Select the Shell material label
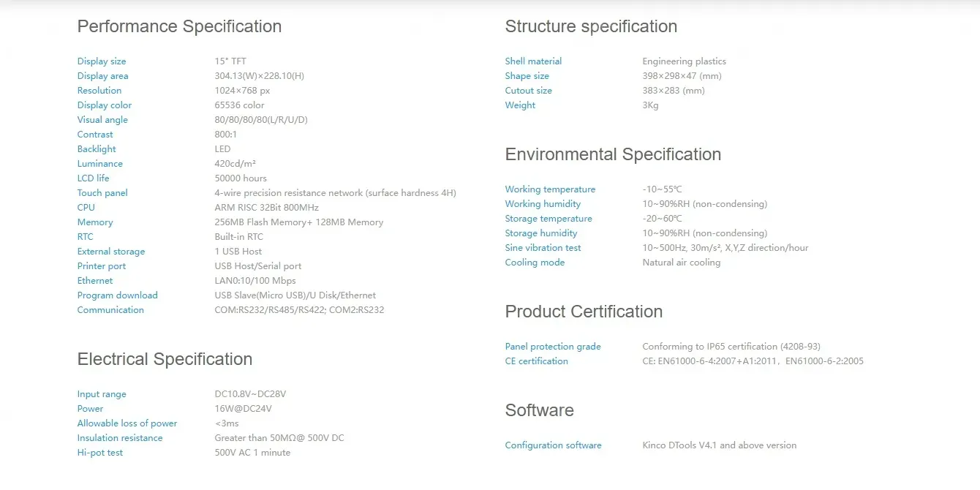 pyautogui.click(x=533, y=61)
